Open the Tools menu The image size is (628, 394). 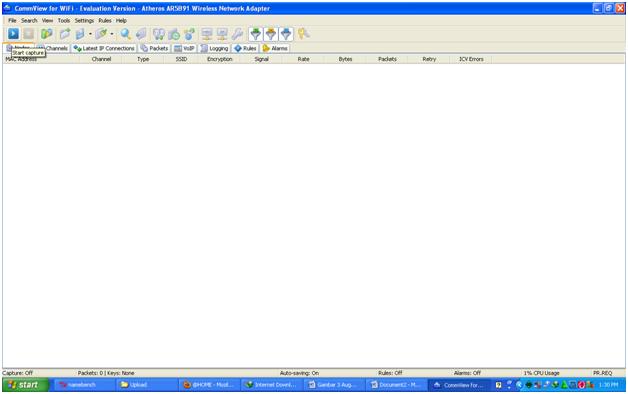(64, 20)
